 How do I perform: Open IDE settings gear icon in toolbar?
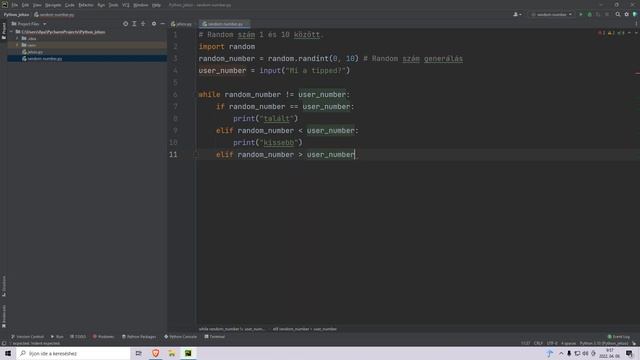click(x=627, y=15)
